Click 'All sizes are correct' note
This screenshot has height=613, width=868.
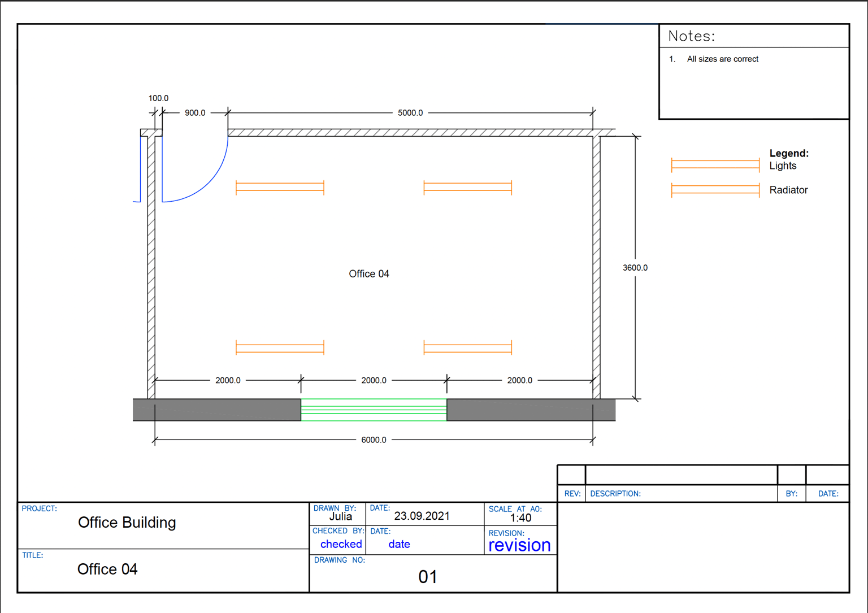pos(722,59)
